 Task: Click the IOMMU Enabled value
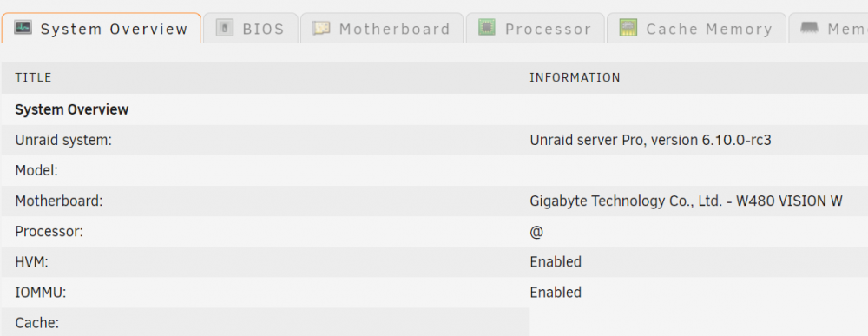pyautogui.click(x=556, y=293)
